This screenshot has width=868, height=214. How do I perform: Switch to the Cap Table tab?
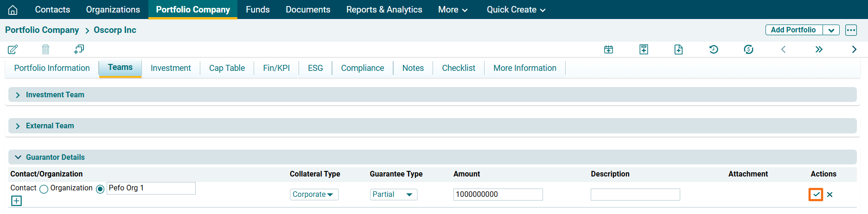point(227,68)
